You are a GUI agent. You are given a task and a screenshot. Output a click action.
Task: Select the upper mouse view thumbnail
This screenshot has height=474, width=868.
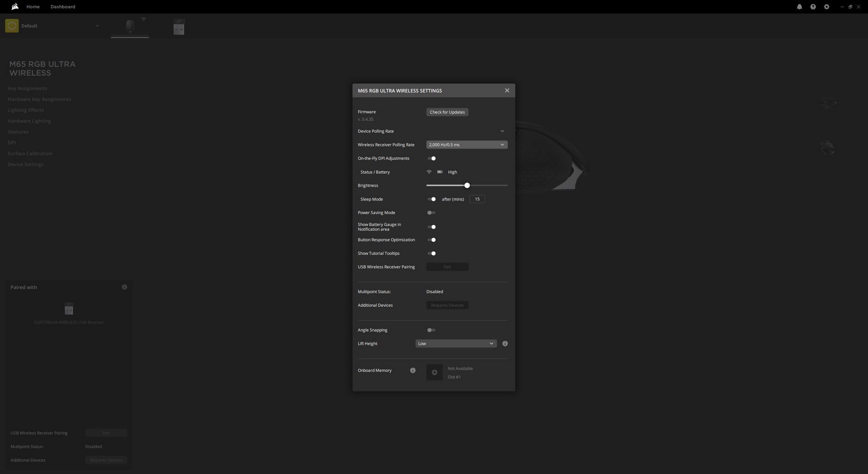click(827, 103)
